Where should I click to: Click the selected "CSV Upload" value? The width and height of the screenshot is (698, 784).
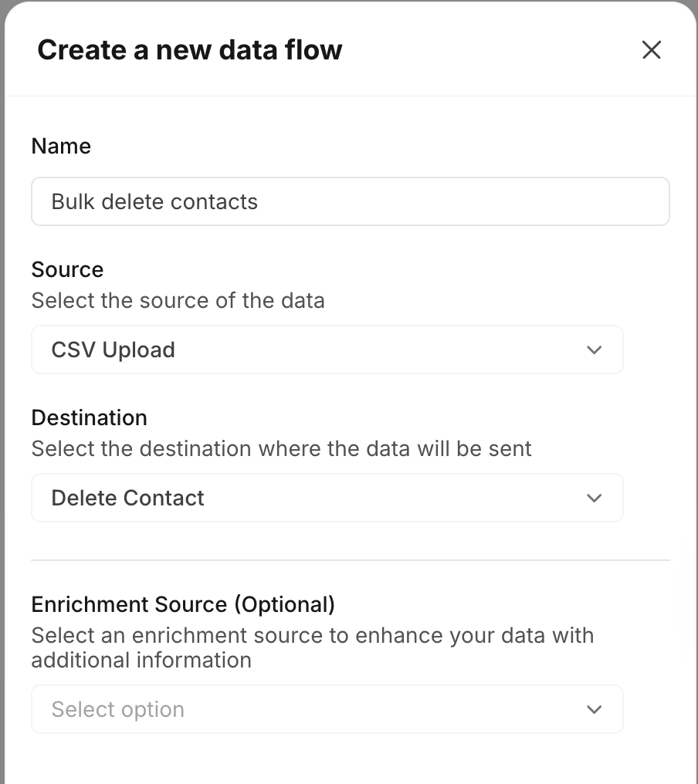click(113, 350)
